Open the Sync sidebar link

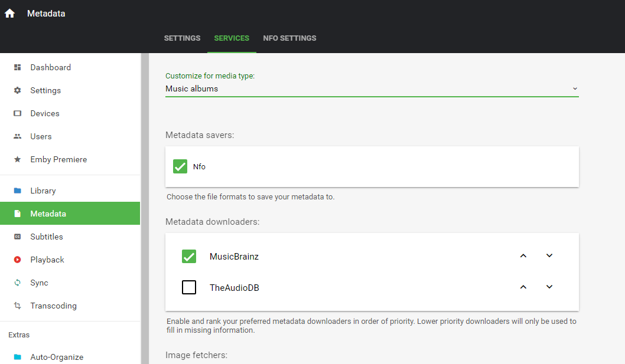point(39,283)
